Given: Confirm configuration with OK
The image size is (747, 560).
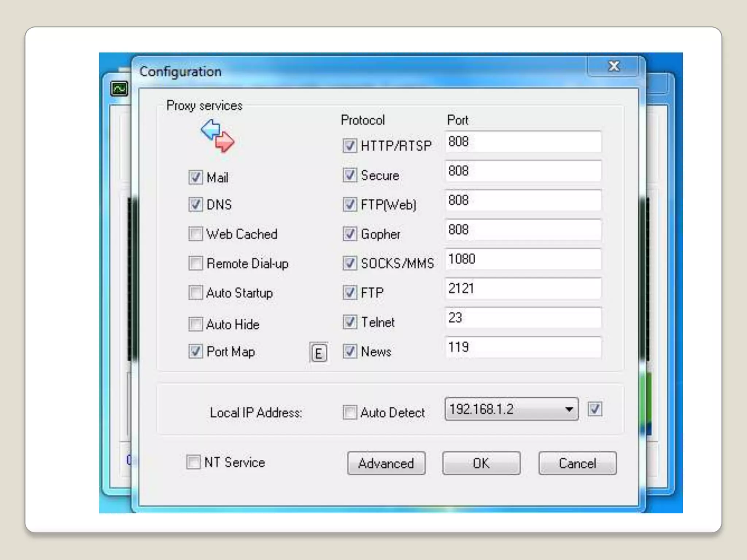Looking at the screenshot, I should [481, 463].
